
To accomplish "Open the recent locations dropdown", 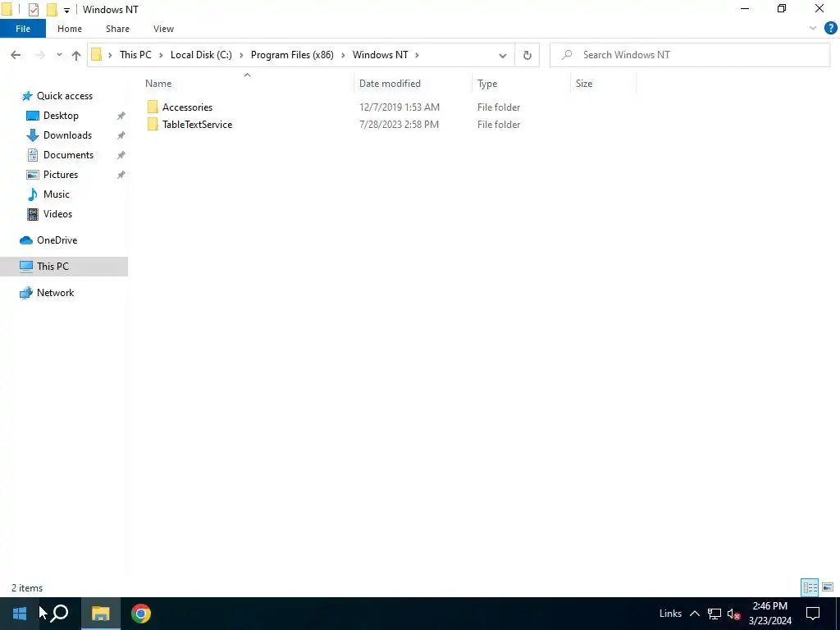I will click(x=59, y=55).
